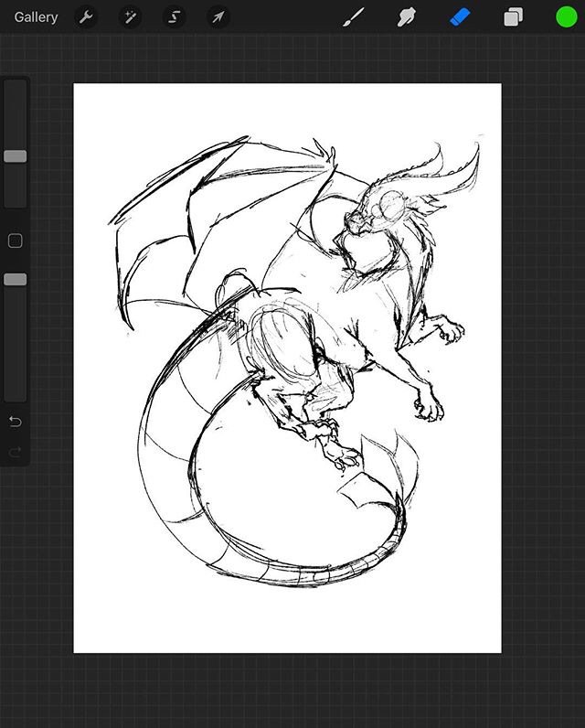The height and width of the screenshot is (728, 585).
Task: Select the Brush tool
Action: (x=354, y=17)
